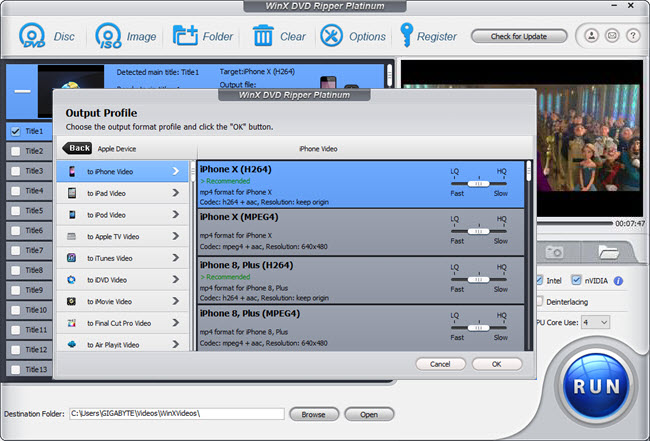Click the iPhone icon in the category list
650x441 pixels.
tap(72, 172)
